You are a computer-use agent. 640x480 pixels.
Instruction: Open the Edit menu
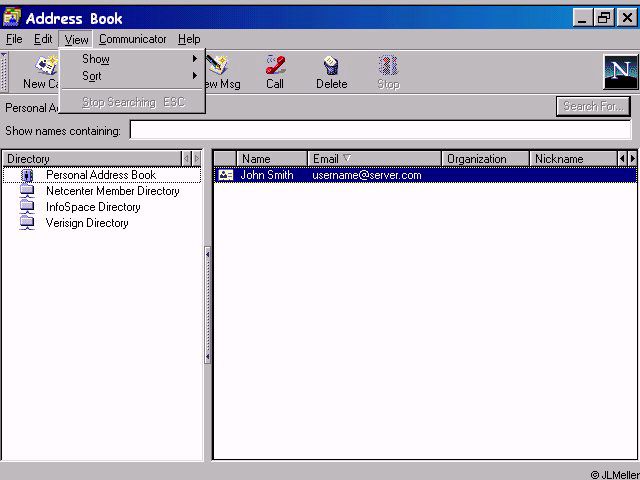(43, 39)
